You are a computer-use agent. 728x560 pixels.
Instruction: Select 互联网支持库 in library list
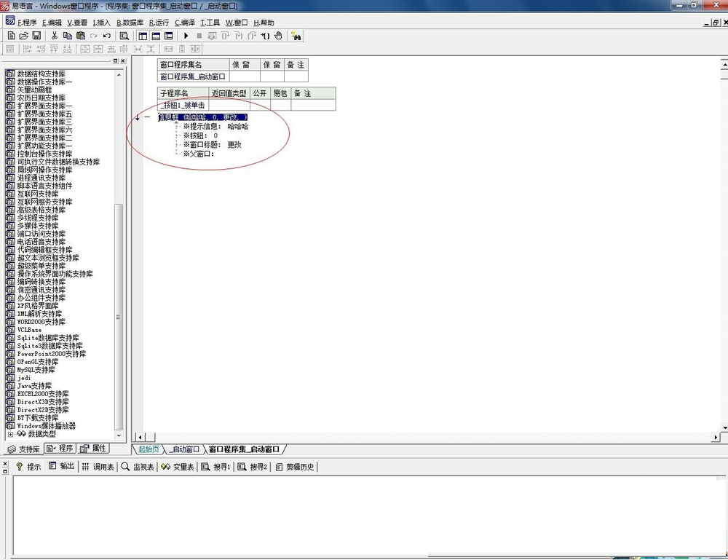(38, 194)
